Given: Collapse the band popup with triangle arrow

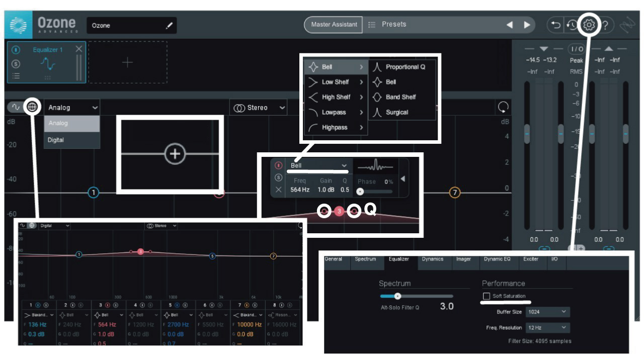Looking at the screenshot, I should point(403,179).
